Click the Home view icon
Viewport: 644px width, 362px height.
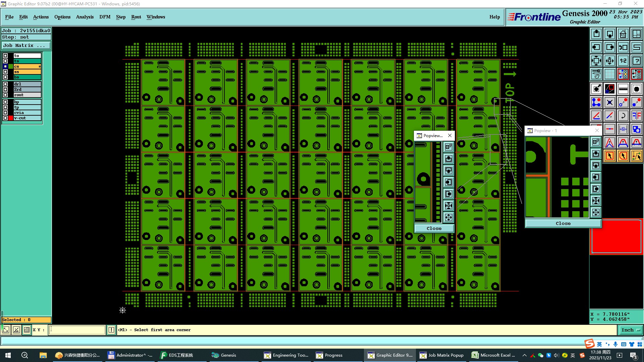pyautogui.click(x=623, y=34)
